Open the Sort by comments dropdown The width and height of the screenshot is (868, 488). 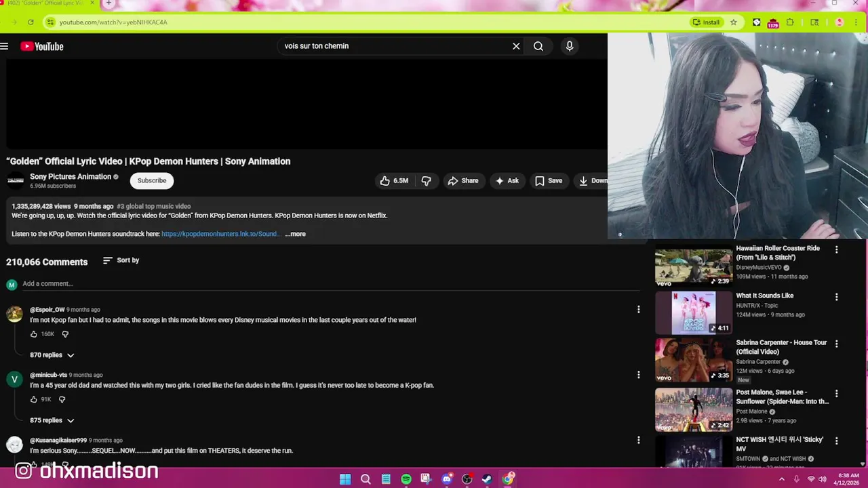pyautogui.click(x=121, y=260)
